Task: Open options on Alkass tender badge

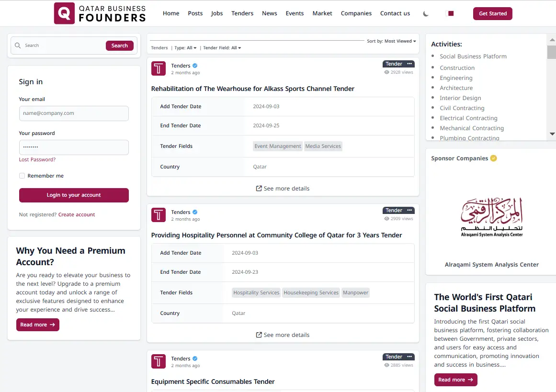Action: [x=409, y=64]
